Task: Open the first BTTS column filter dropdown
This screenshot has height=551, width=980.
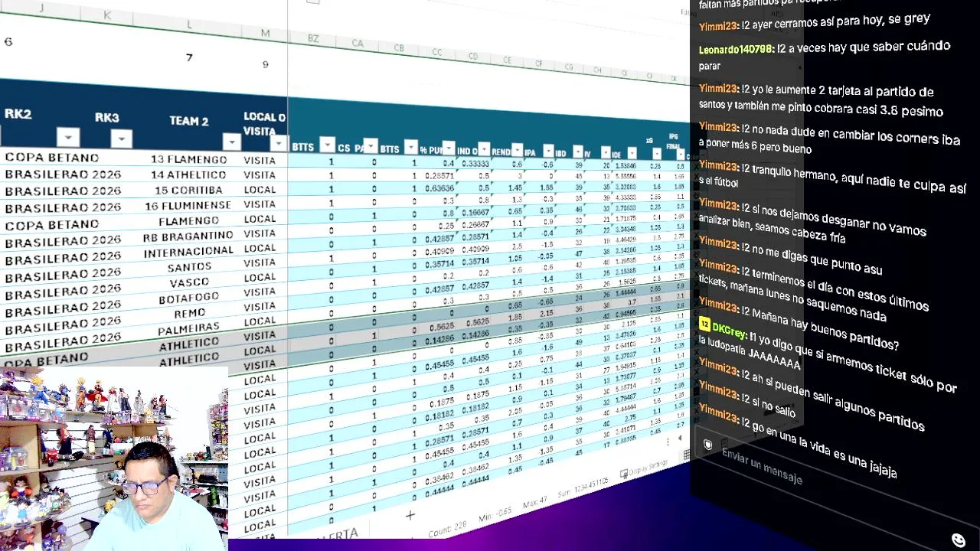Action: (327, 145)
